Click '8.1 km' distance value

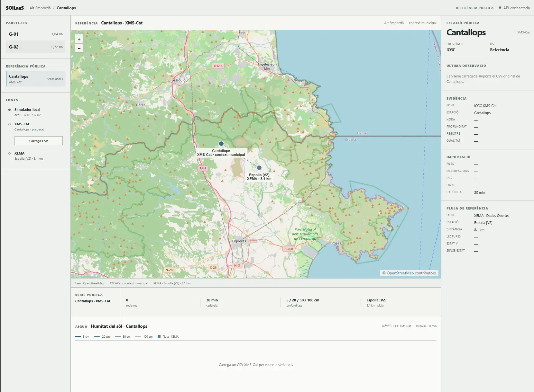coord(479,230)
